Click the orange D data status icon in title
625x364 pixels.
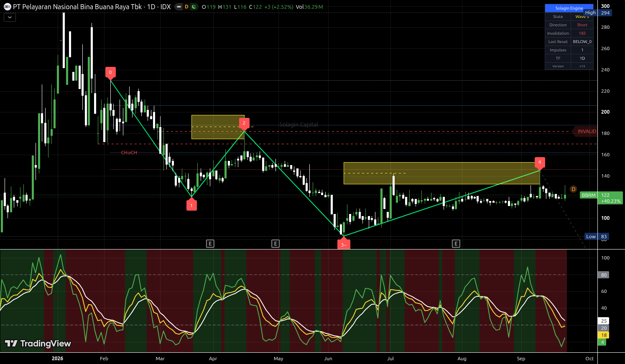pyautogui.click(x=186, y=7)
